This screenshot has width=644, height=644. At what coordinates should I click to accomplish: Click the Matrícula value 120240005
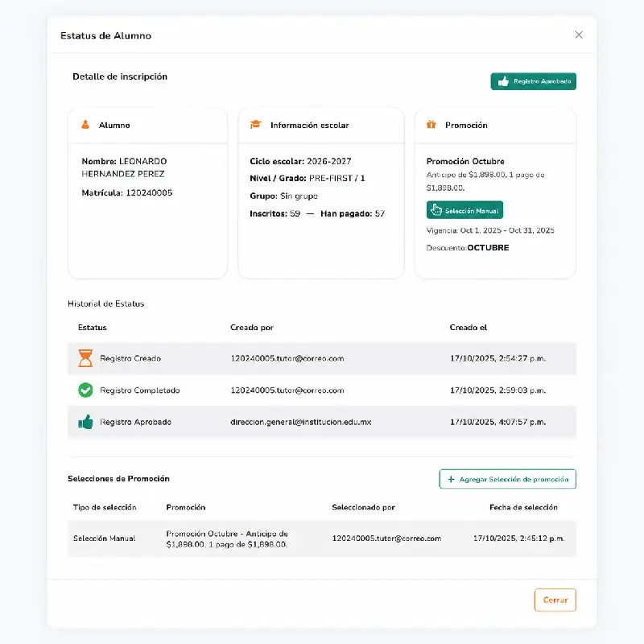pyautogui.click(x=149, y=192)
